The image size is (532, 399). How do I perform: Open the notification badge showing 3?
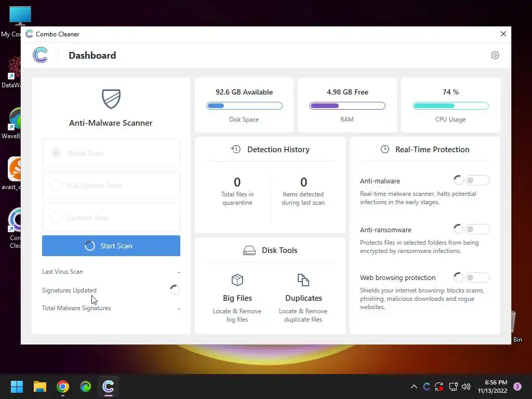tap(517, 387)
